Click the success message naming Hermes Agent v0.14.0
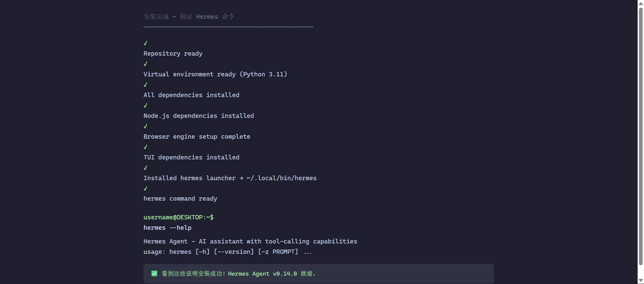The image size is (644, 284). (238, 274)
